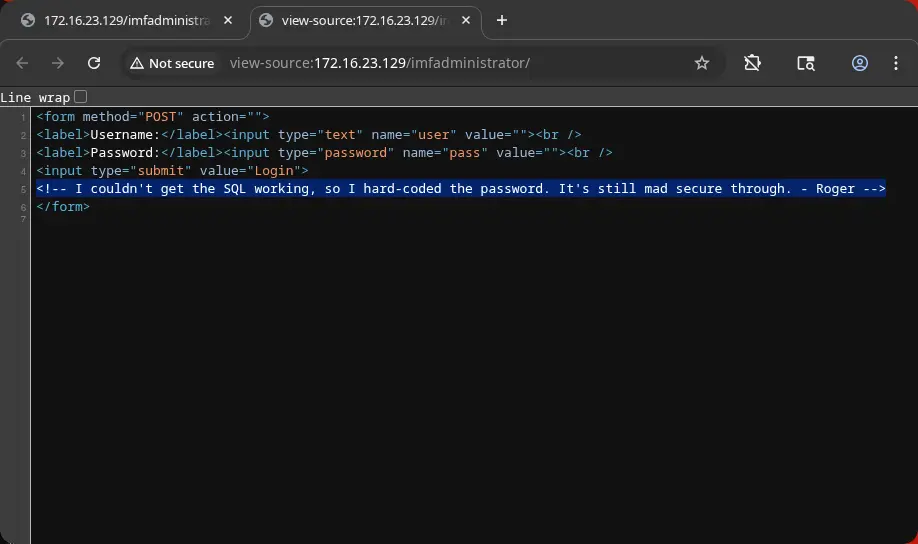Switch to the 172.16.23.129/imfadministrator tab
This screenshot has height=544, width=918.
coord(120,20)
